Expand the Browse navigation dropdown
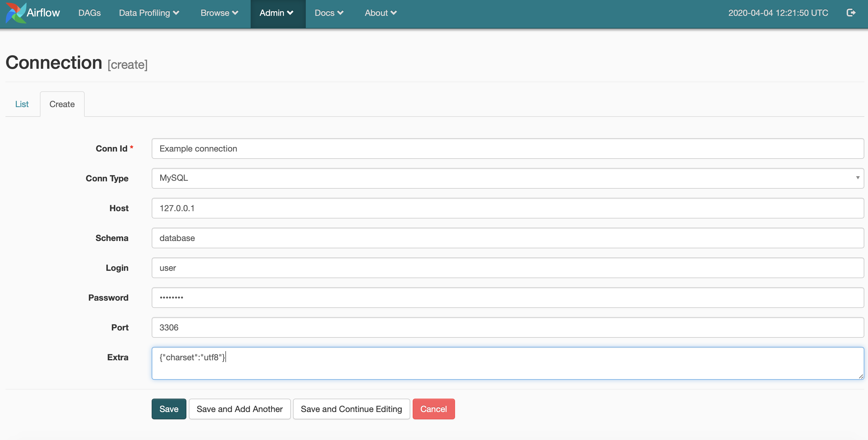 click(x=218, y=12)
